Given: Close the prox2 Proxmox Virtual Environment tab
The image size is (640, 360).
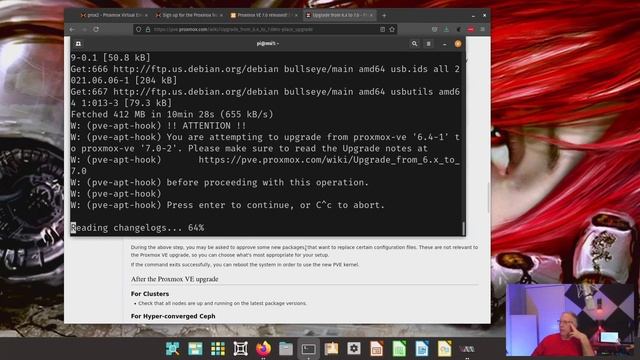Looking at the screenshot, I should click(147, 15).
